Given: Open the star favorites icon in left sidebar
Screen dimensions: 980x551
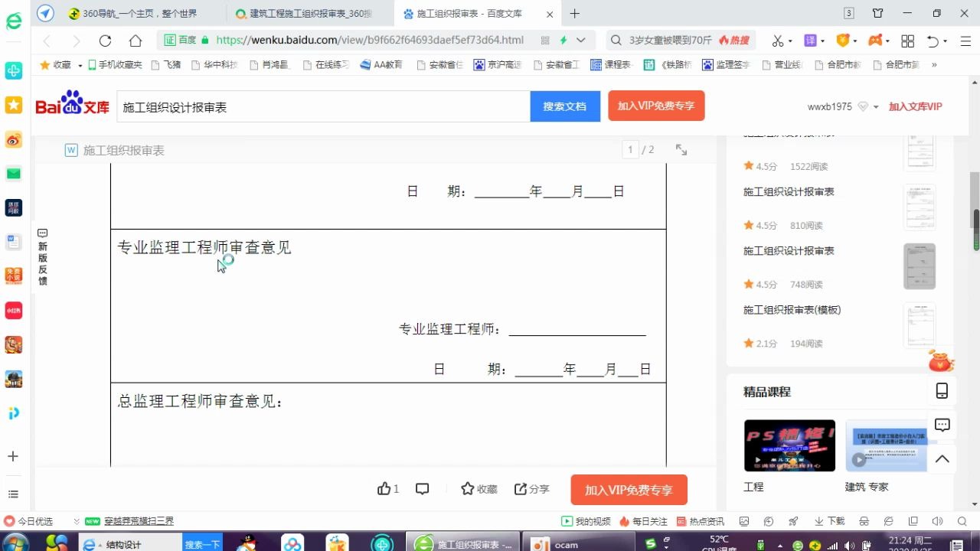Looking at the screenshot, I should [x=14, y=105].
